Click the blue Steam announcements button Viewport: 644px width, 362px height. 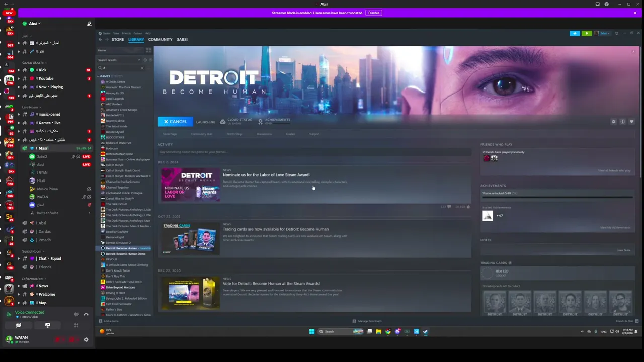pos(575,33)
